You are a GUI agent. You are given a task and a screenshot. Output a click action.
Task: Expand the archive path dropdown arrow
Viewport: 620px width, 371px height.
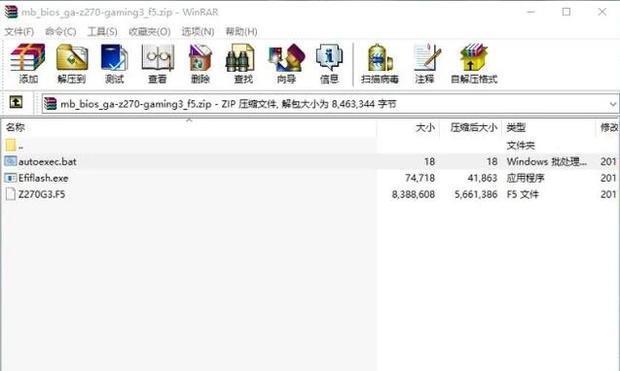point(612,104)
